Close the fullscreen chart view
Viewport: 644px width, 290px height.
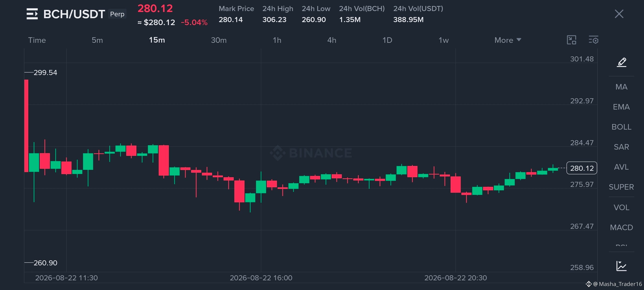click(619, 14)
